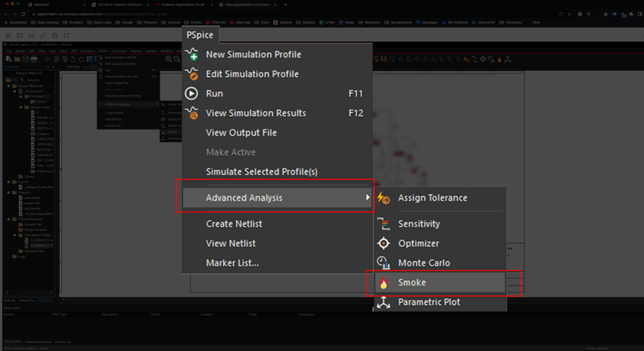Click New Simulation Profile icon in PSpice menu
Screen dimensions: 644x351
pyautogui.click(x=192, y=54)
